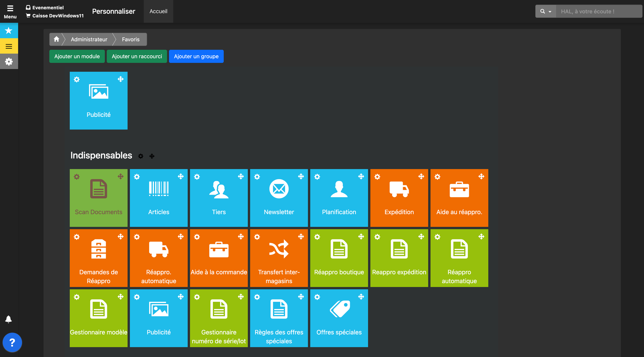Click move handle on Expédition tile
This screenshot has width=644, height=357.
421,176
